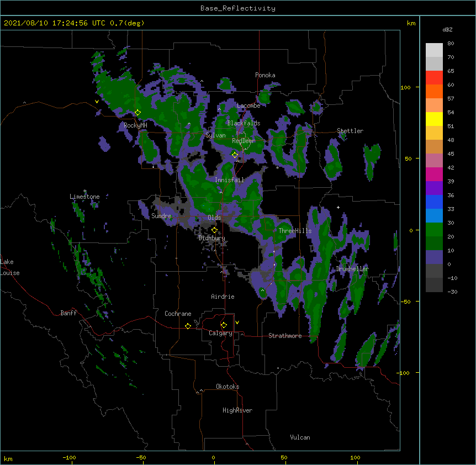Click the Calgary label
The image size is (476, 465).
(220, 333)
